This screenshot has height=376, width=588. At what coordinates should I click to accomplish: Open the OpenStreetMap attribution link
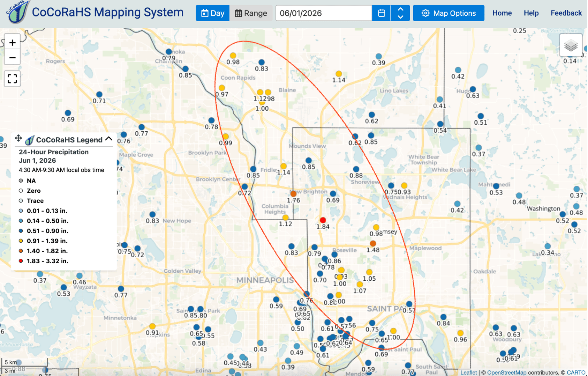click(x=506, y=373)
